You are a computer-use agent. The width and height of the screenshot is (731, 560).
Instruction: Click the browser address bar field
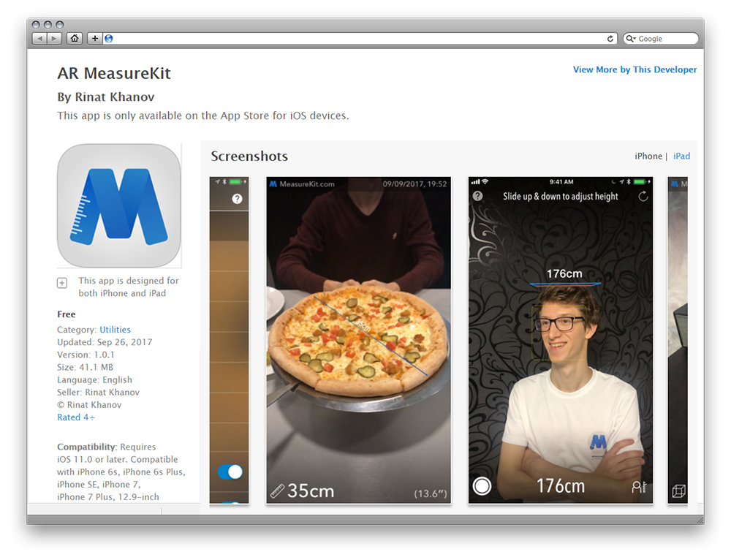(358, 39)
